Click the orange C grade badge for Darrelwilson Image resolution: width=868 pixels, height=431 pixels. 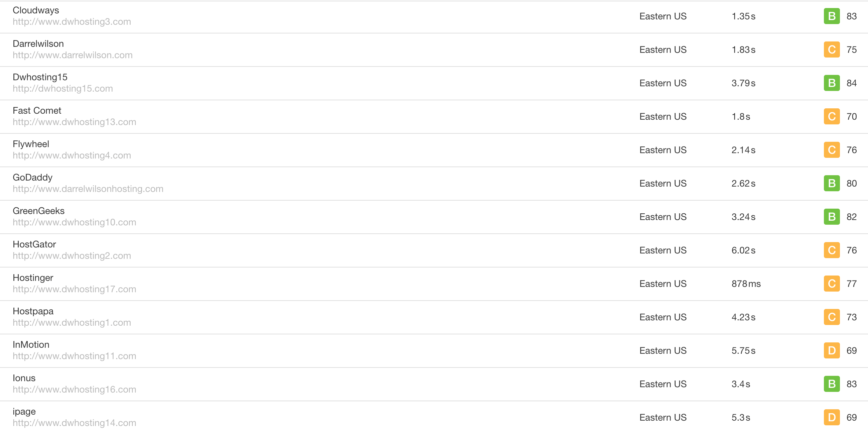[x=832, y=49]
